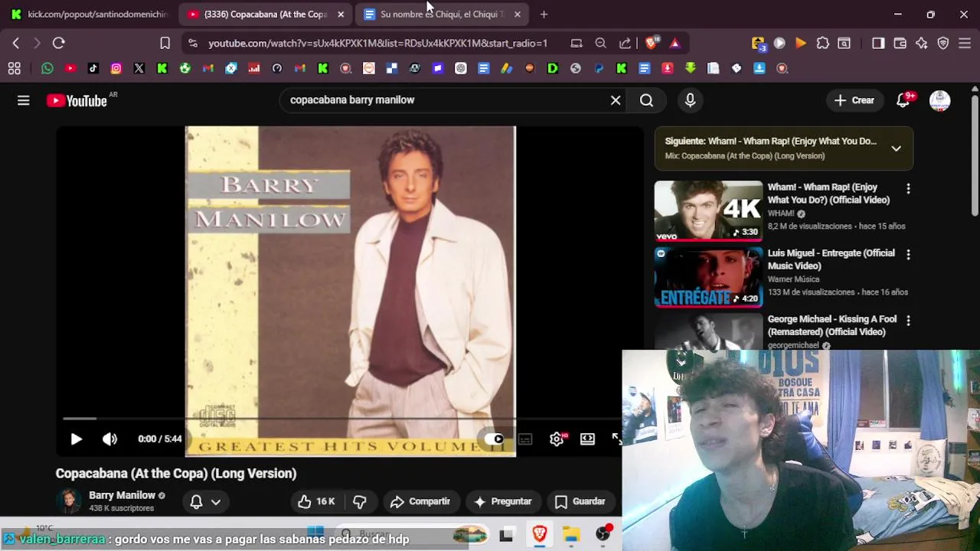Click the Compartir share button
The height and width of the screenshot is (551, 980).
pyautogui.click(x=420, y=501)
